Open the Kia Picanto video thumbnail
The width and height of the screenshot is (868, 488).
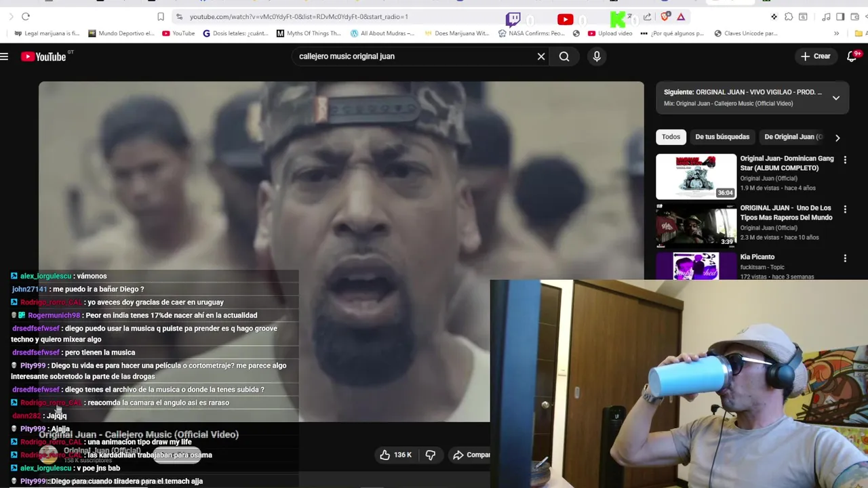pyautogui.click(x=696, y=266)
